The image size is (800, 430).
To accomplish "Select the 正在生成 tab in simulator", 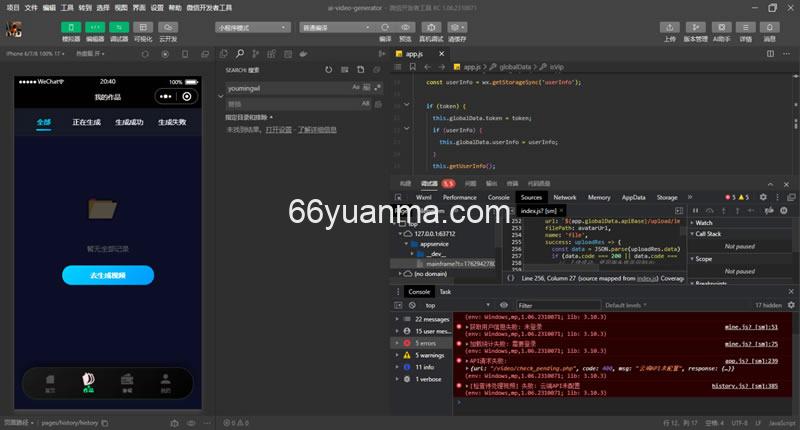I will 86,122.
